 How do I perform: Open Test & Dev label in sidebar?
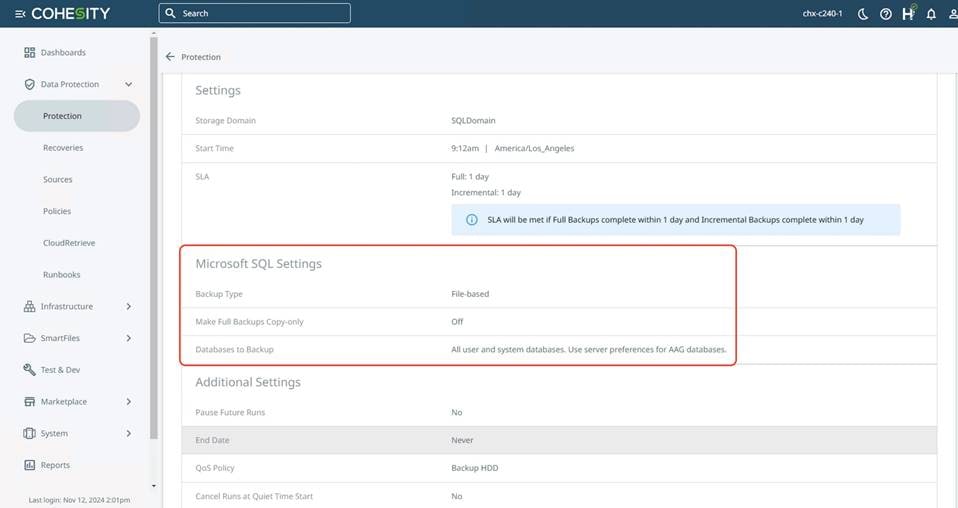(60, 370)
